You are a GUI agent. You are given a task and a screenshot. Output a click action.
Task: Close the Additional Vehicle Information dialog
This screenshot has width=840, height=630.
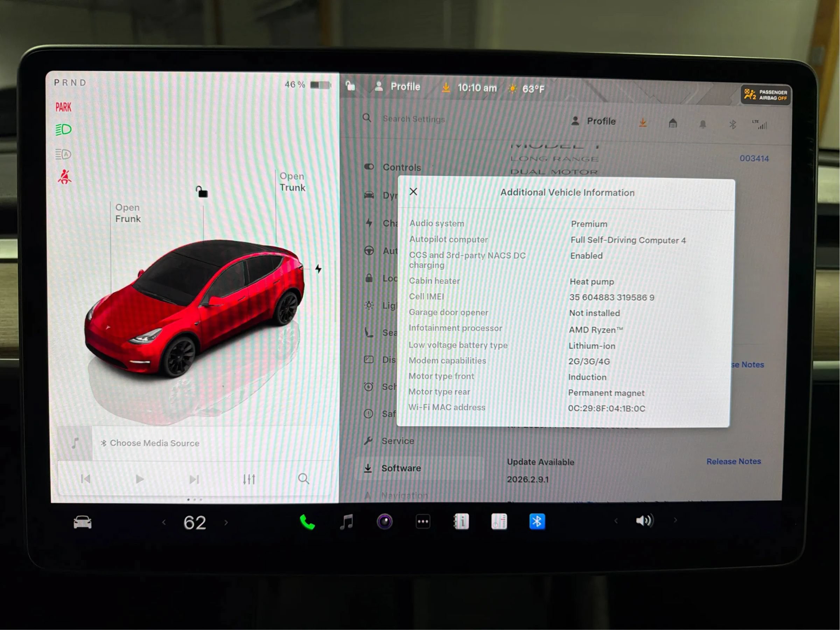point(413,191)
